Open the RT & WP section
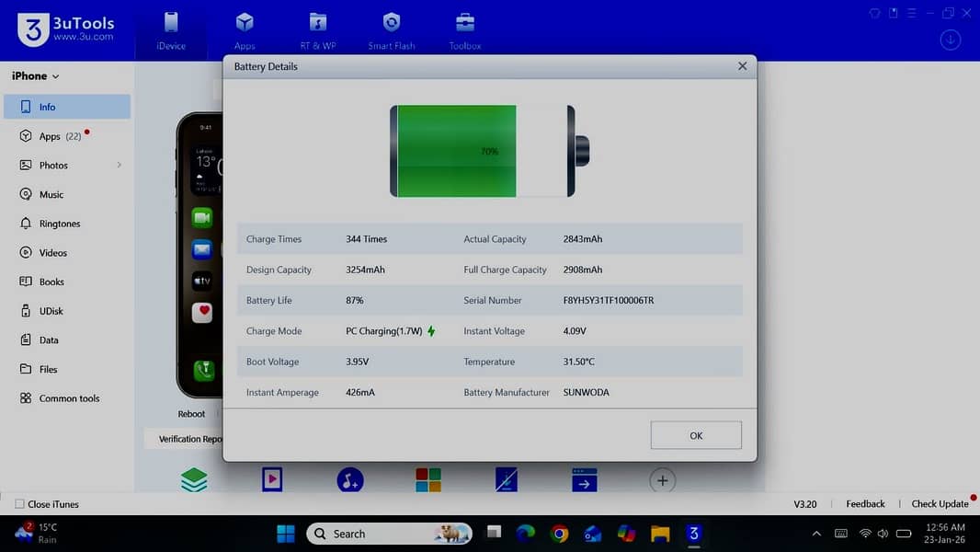 coord(318,30)
